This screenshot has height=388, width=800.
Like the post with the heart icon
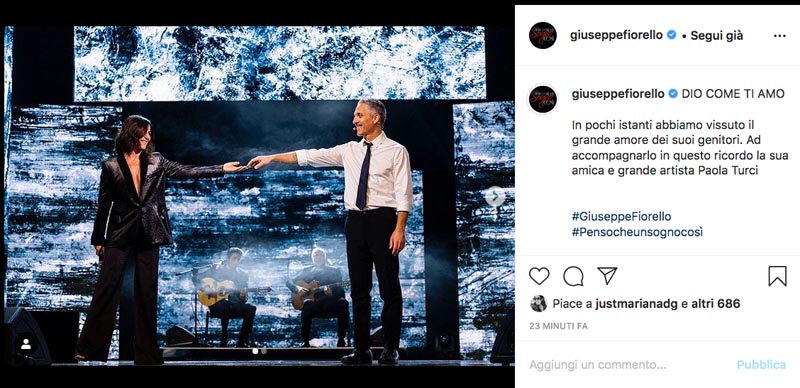(x=539, y=276)
